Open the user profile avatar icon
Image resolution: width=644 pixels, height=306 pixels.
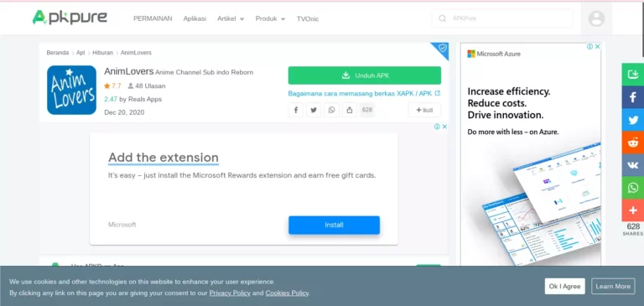click(596, 18)
